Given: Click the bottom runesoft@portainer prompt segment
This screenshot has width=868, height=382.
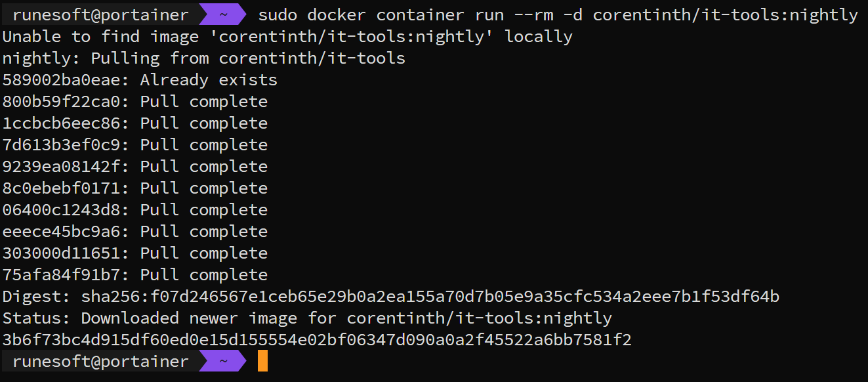Looking at the screenshot, I should (100, 361).
